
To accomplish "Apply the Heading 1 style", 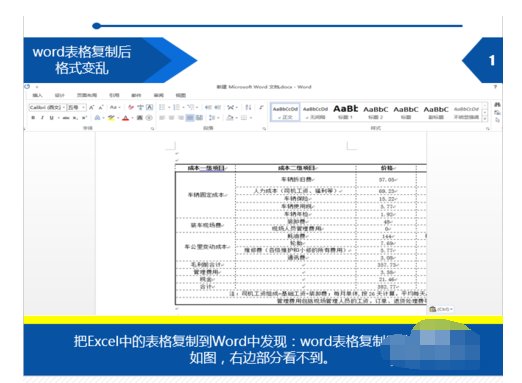I will pos(345,112).
